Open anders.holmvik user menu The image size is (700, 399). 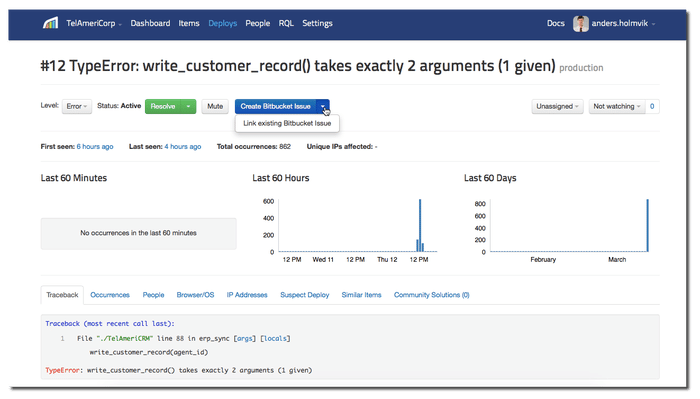pos(623,23)
